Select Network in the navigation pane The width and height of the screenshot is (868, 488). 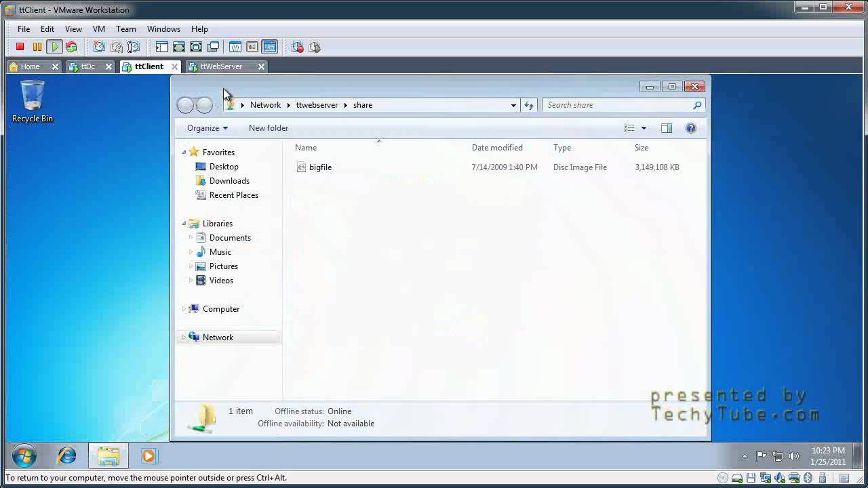coord(218,338)
